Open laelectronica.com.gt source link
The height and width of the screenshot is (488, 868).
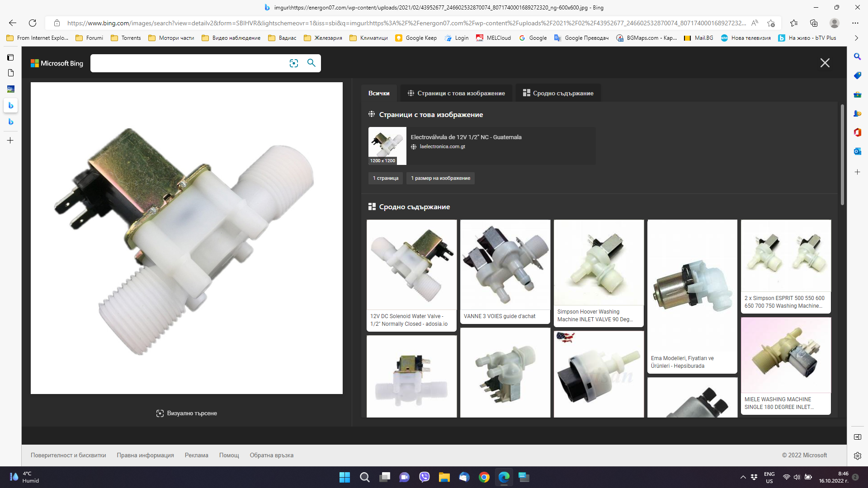pyautogui.click(x=442, y=146)
